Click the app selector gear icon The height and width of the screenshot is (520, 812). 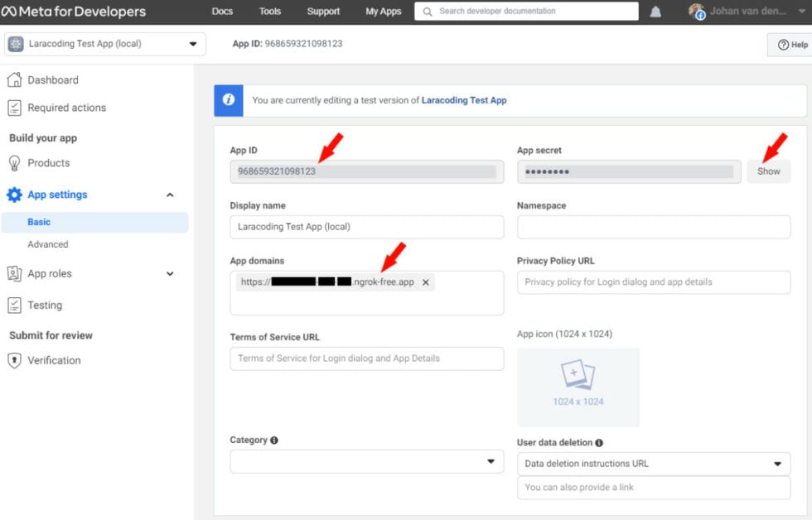[x=16, y=44]
